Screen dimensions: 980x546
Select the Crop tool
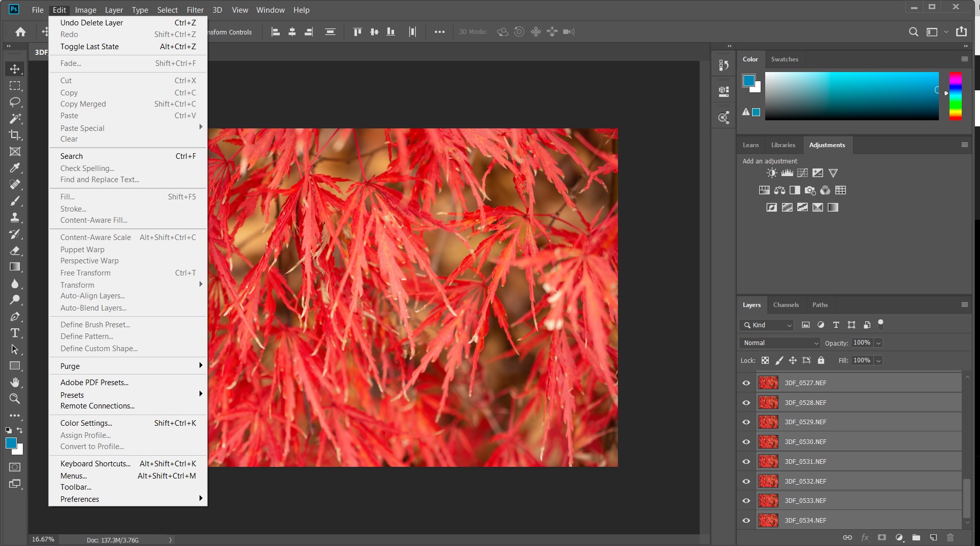(x=15, y=135)
